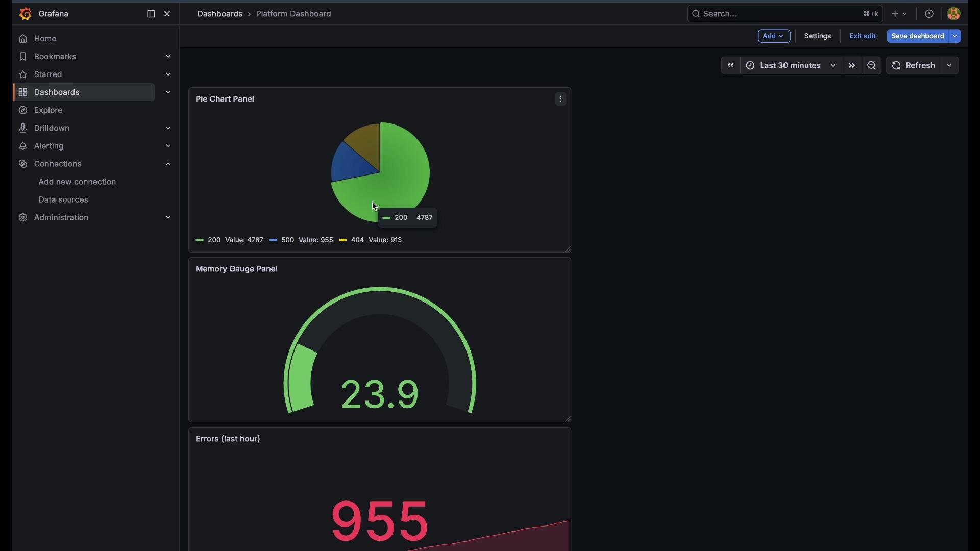The width and height of the screenshot is (980, 551).
Task: Click the Starred star icon
Action: (x=23, y=74)
